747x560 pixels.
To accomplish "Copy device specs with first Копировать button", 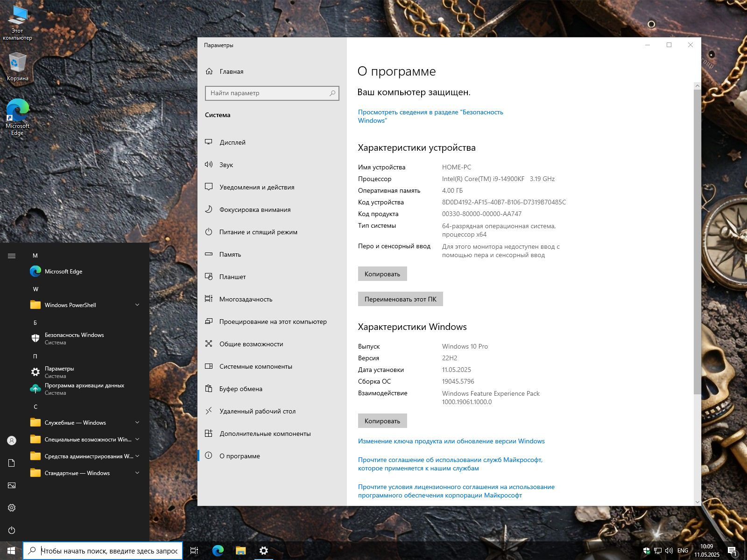I will pyautogui.click(x=382, y=274).
